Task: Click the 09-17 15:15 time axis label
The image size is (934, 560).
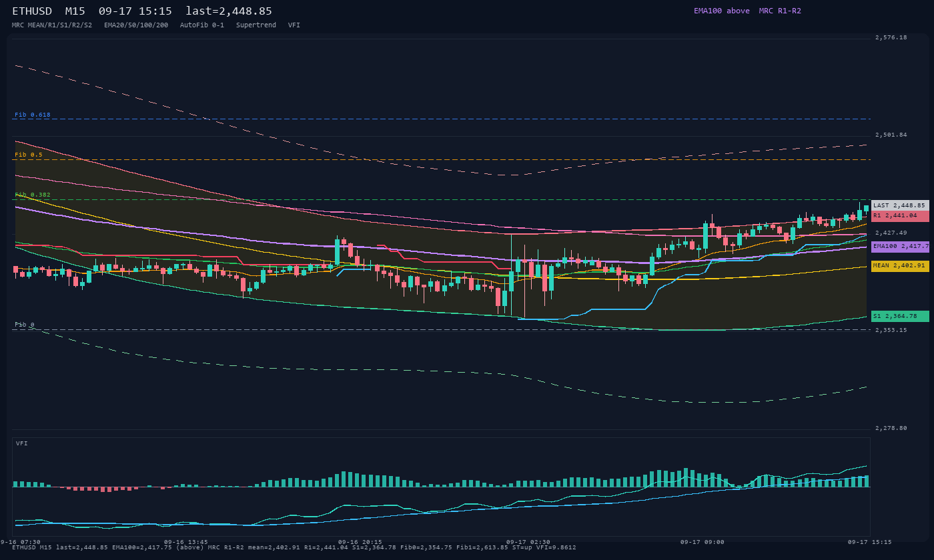Action: pos(870,542)
